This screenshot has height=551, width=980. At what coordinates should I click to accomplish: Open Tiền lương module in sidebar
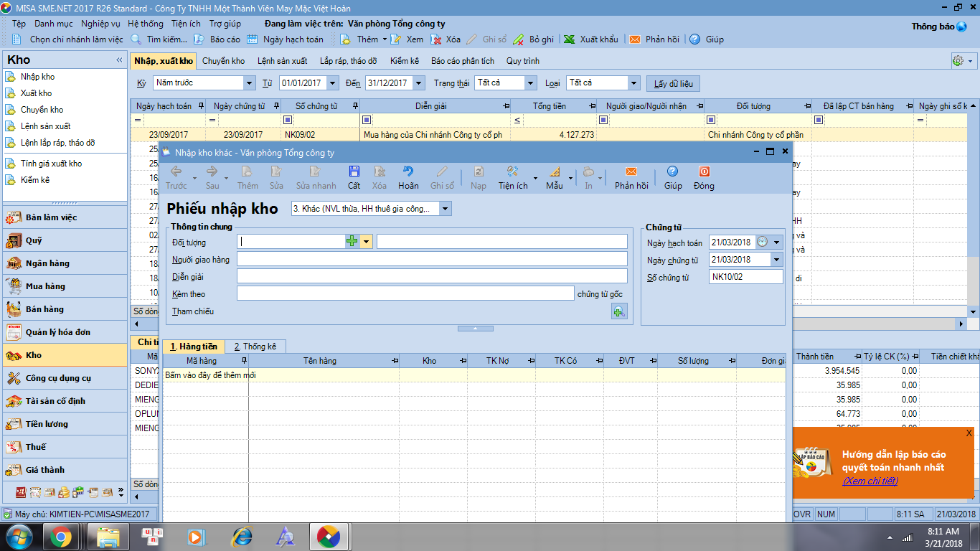coord(65,424)
